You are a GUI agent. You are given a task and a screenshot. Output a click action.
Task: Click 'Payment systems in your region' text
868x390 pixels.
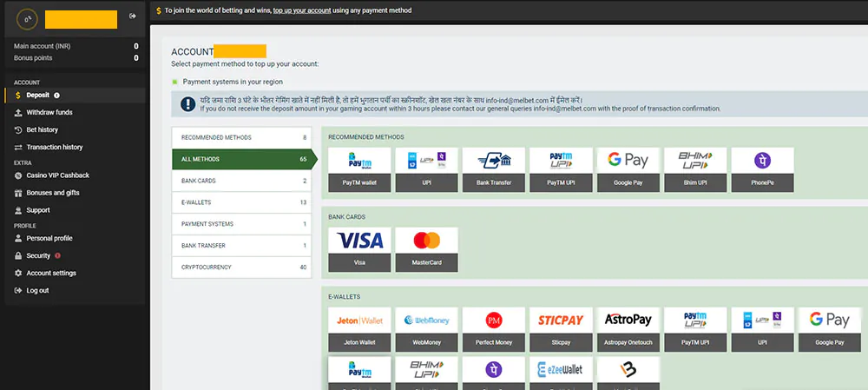(233, 82)
